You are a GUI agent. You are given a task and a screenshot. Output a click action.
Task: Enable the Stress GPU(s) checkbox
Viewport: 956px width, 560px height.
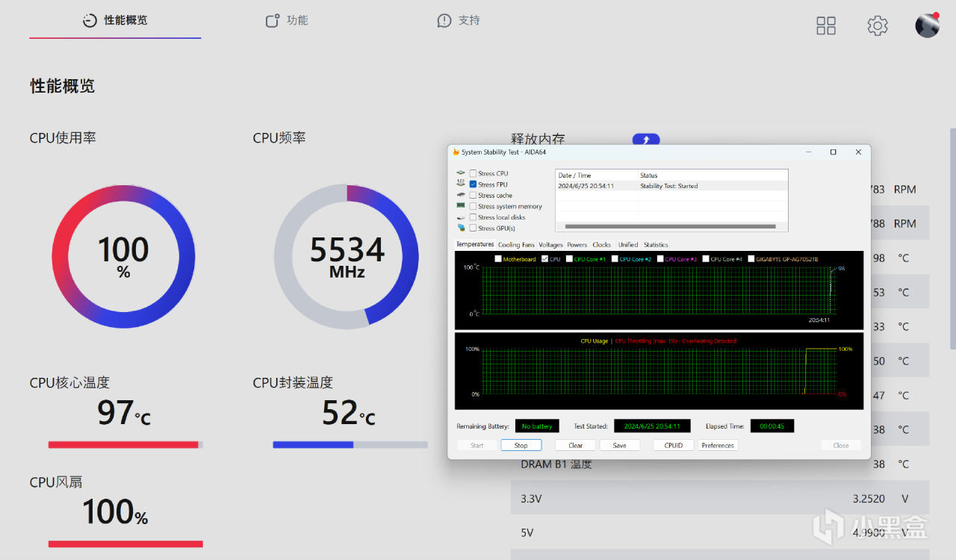[x=473, y=228]
